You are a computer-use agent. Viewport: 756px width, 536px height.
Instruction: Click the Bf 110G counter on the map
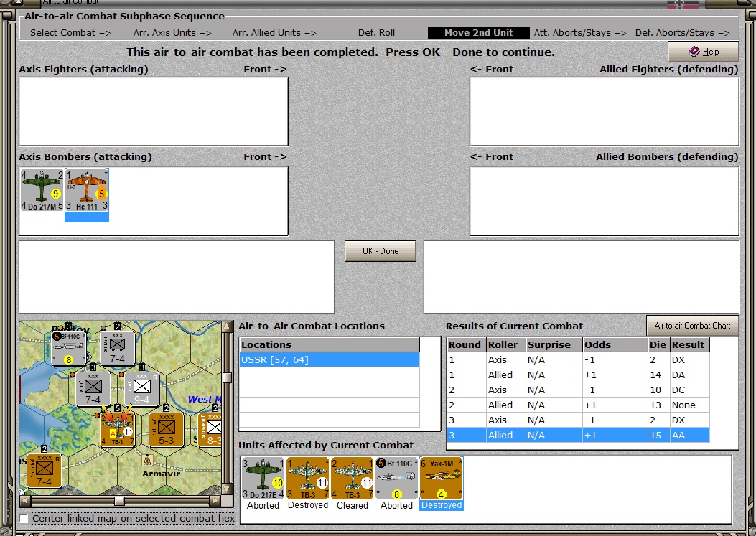point(69,348)
